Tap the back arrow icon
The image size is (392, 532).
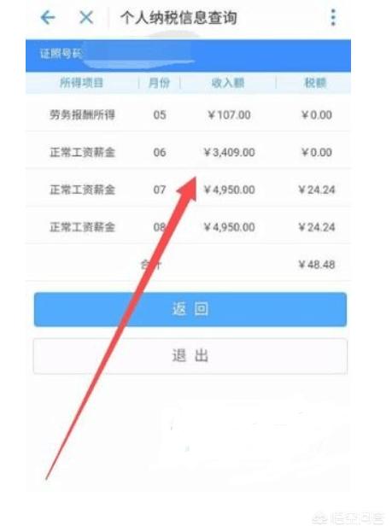48,17
